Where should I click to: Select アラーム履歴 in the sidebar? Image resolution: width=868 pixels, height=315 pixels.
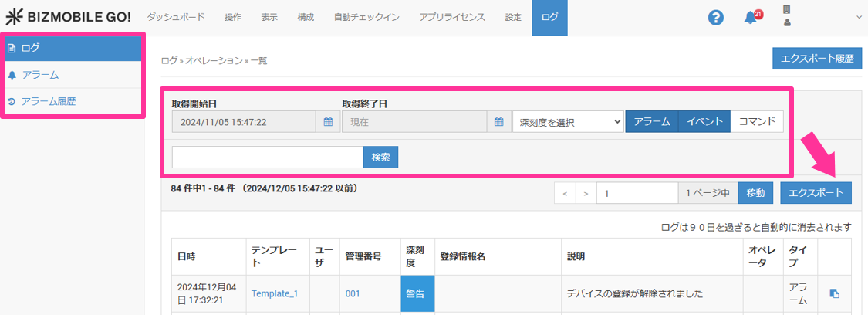[x=49, y=101]
